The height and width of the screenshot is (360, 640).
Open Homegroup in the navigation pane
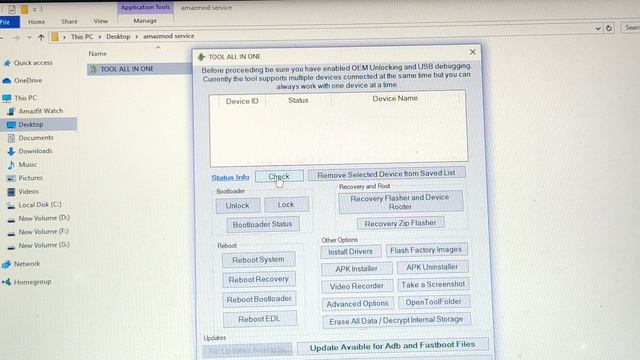pyautogui.click(x=32, y=282)
